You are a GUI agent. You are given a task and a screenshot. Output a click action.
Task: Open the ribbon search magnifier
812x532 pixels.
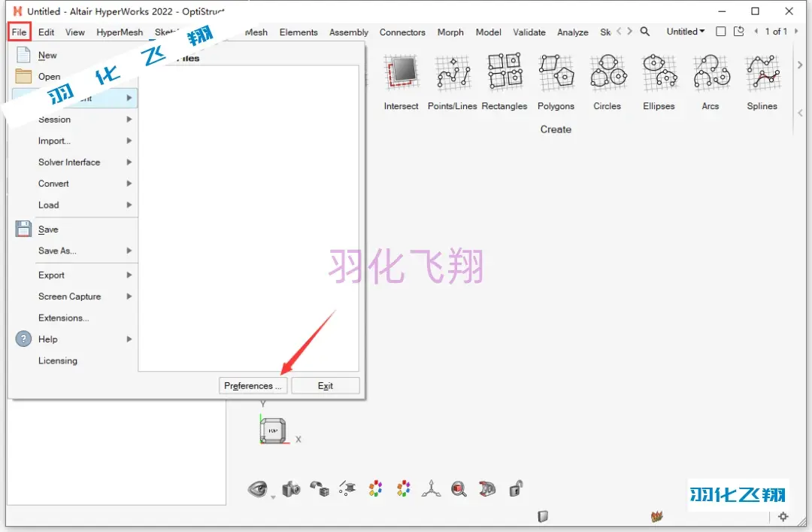tap(645, 32)
